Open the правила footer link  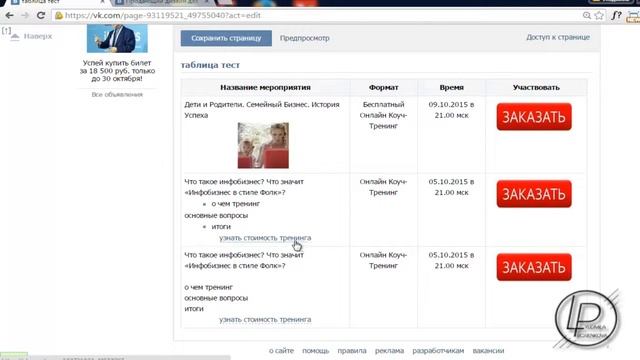click(x=352, y=351)
